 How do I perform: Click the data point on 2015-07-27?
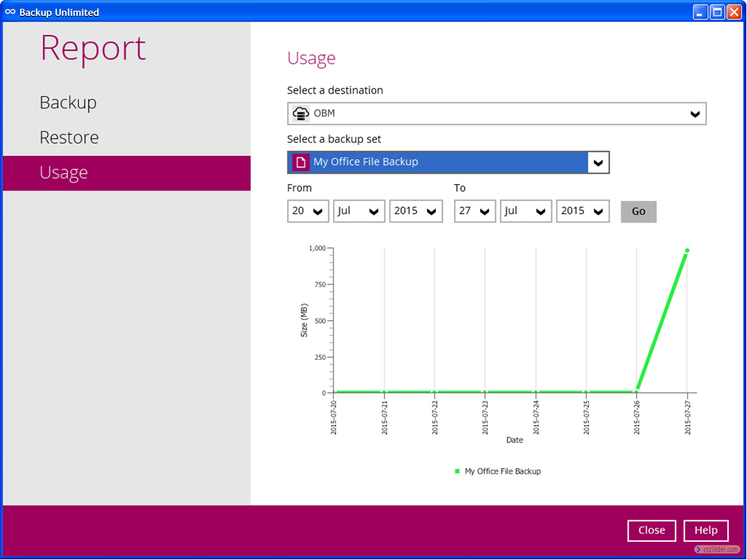tap(687, 251)
